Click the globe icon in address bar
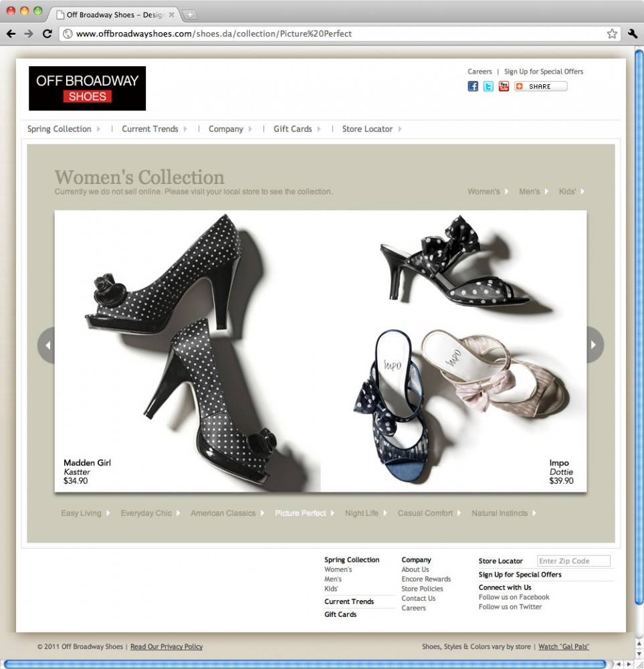This screenshot has width=644, height=669. (x=68, y=33)
